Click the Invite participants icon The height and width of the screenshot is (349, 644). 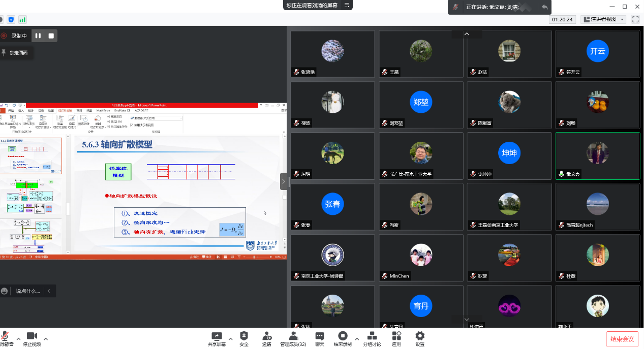click(x=266, y=336)
